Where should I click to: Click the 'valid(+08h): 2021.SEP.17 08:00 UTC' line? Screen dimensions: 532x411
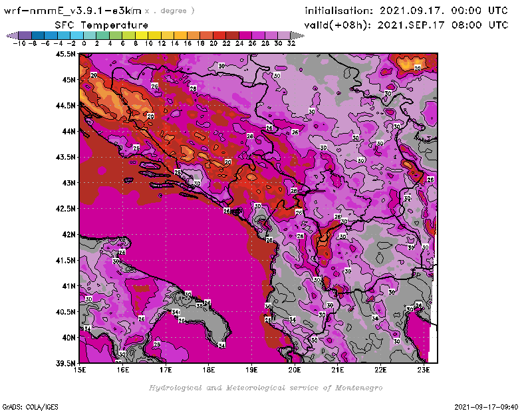[406, 25]
